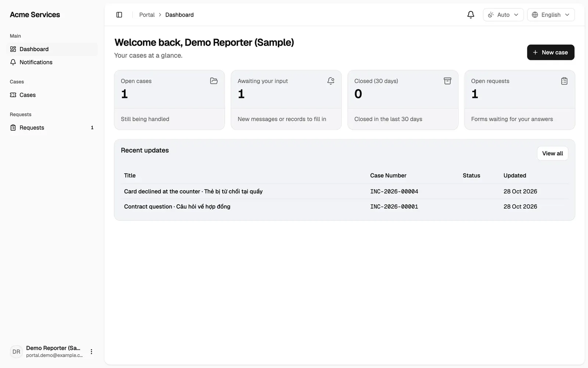Screen dimensions: 588x368
Task: Create a New case
Action: coord(551,52)
